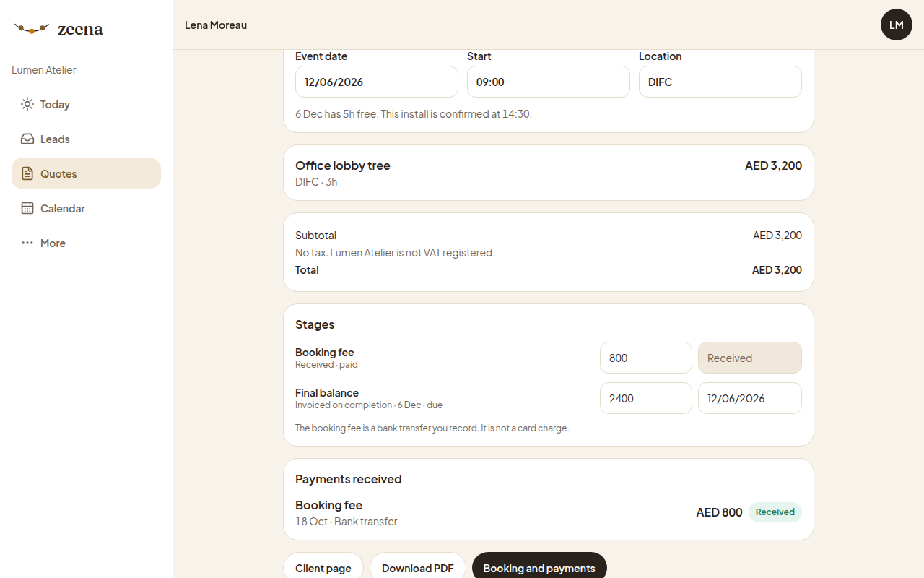The height and width of the screenshot is (578, 924).
Task: Click the Quotes document icon
Action: tap(27, 173)
